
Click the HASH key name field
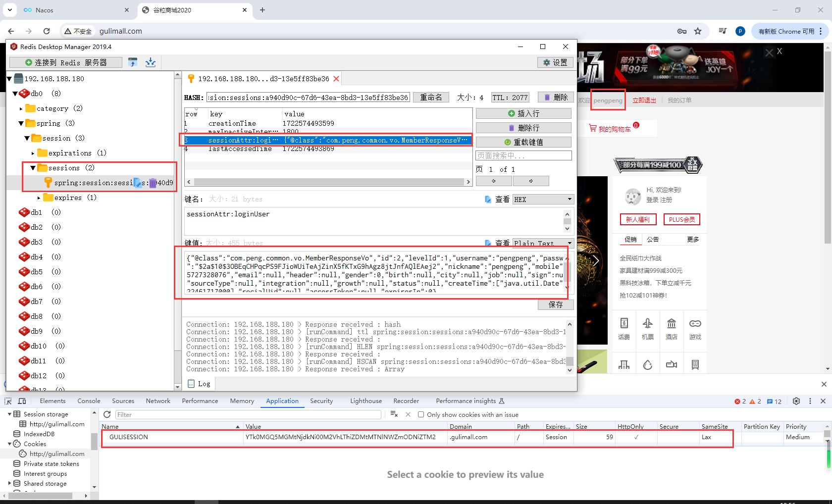coord(309,98)
